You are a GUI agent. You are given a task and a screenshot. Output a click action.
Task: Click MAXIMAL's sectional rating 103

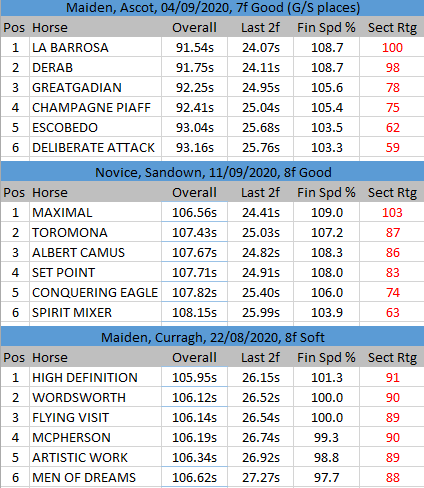[392, 212]
